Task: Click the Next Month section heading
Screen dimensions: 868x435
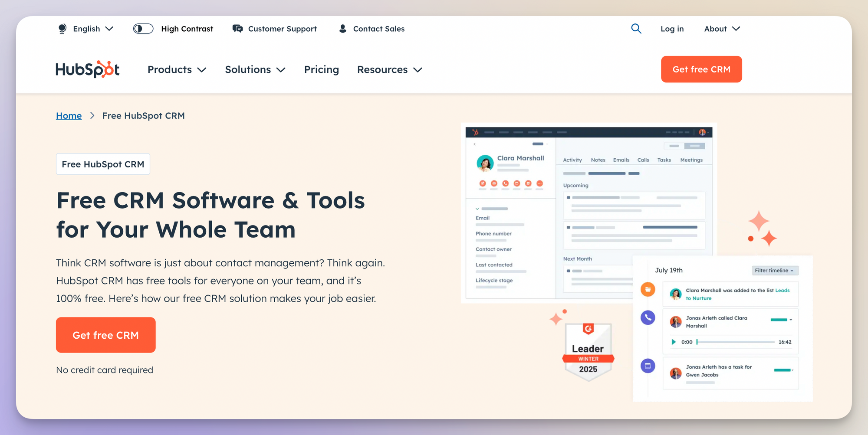Action: 578,259
